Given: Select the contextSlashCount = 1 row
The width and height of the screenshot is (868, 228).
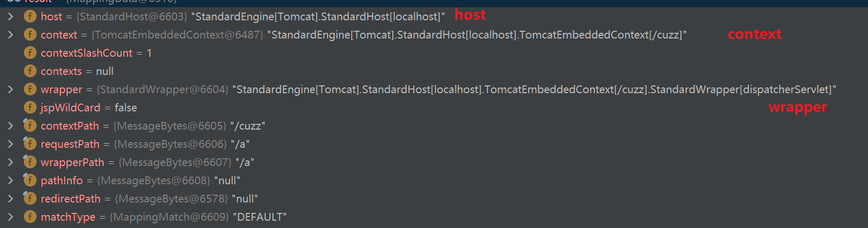Looking at the screenshot, I should pyautogui.click(x=96, y=53).
